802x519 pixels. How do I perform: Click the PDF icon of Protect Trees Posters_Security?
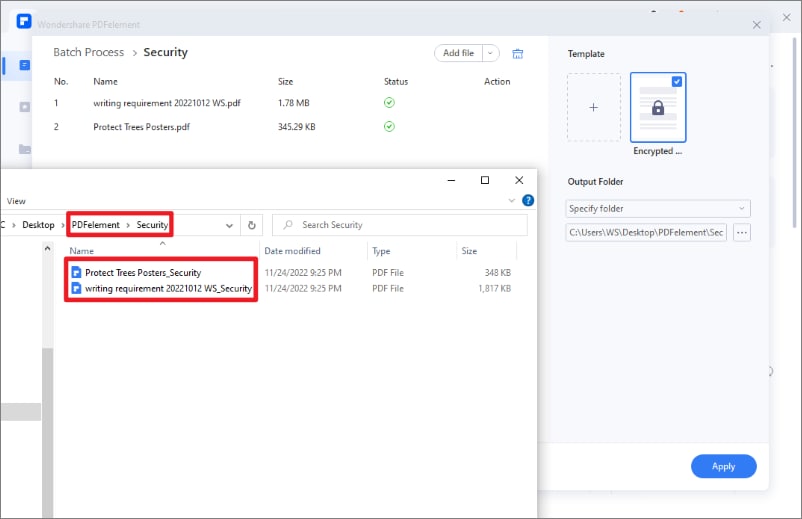76,273
